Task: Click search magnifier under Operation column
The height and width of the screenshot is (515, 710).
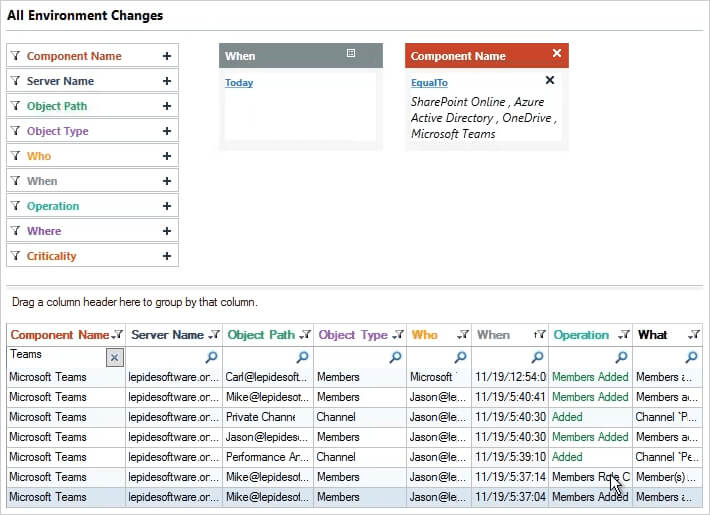Action: tap(622, 357)
